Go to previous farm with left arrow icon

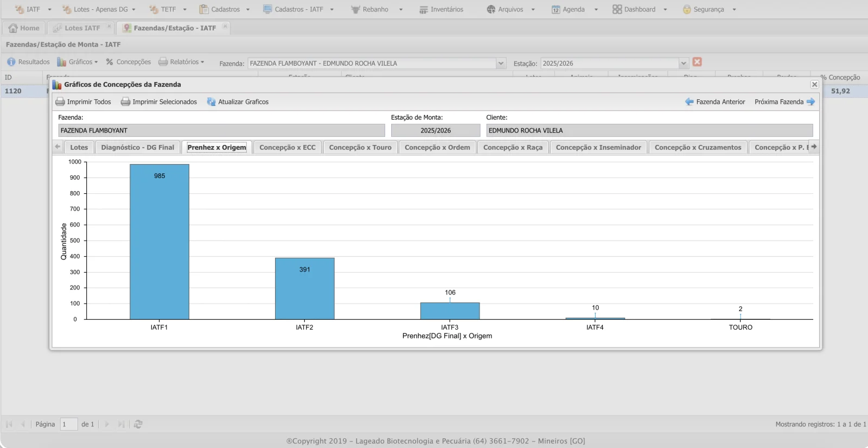690,102
